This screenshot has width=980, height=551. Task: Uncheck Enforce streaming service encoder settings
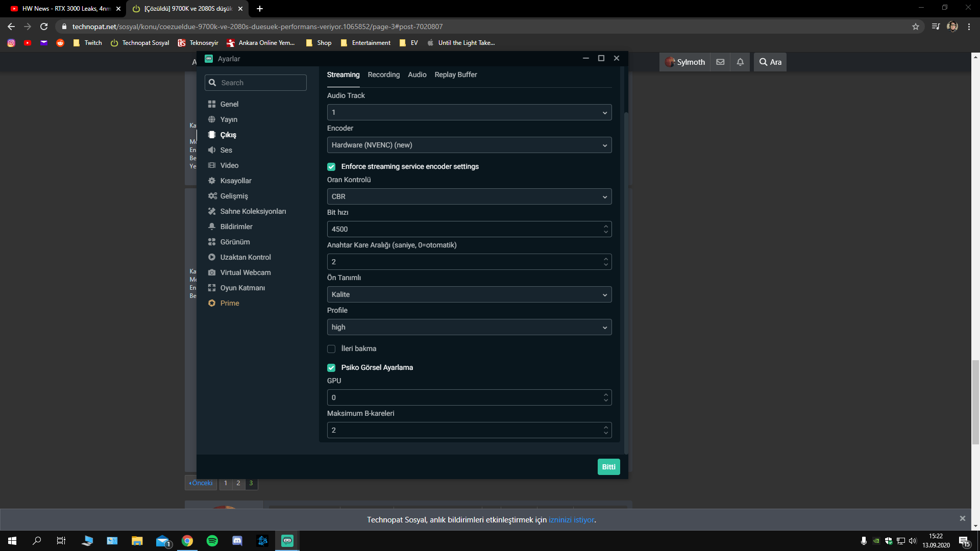click(331, 167)
